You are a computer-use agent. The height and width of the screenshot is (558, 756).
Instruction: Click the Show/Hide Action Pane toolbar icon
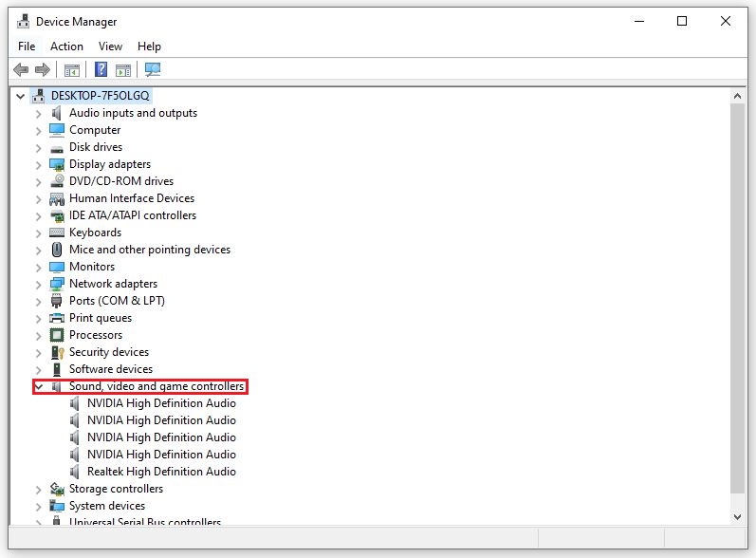[123, 70]
